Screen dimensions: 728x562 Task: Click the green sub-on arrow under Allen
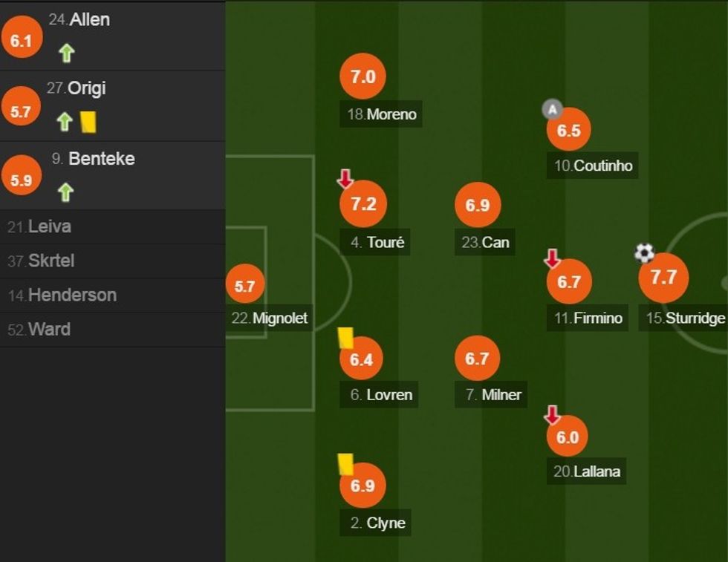click(67, 53)
